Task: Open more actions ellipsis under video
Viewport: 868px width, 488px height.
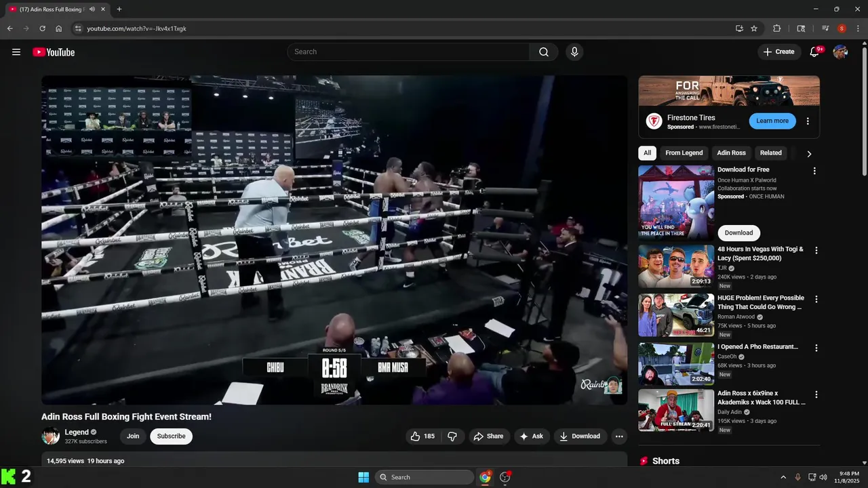Action: pyautogui.click(x=619, y=436)
